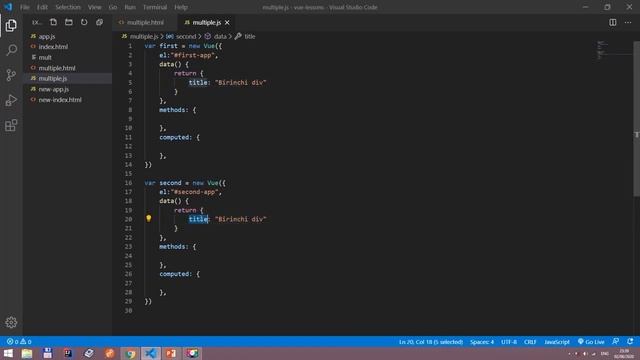The image size is (640, 360).
Task: Create a new folder in explorer
Action: (69, 22)
